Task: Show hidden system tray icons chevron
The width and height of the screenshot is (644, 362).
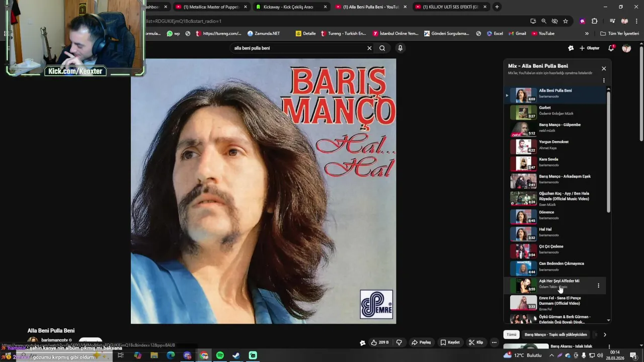Action: tap(552, 355)
